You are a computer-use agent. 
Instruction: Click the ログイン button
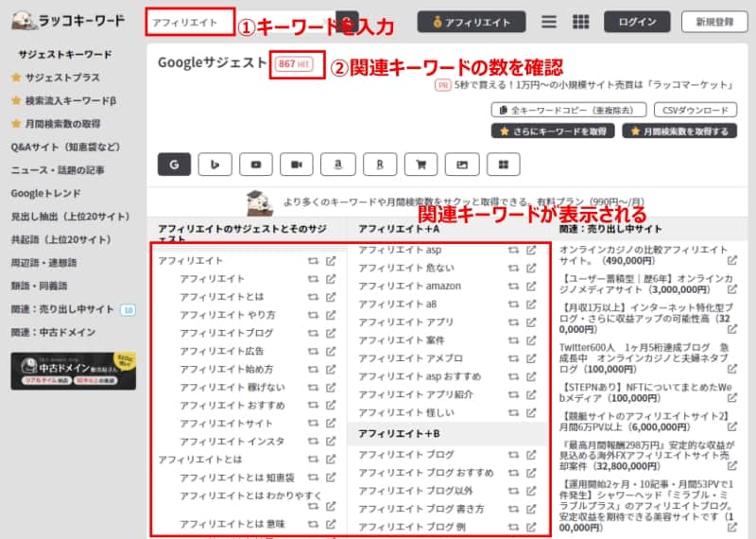[637, 22]
